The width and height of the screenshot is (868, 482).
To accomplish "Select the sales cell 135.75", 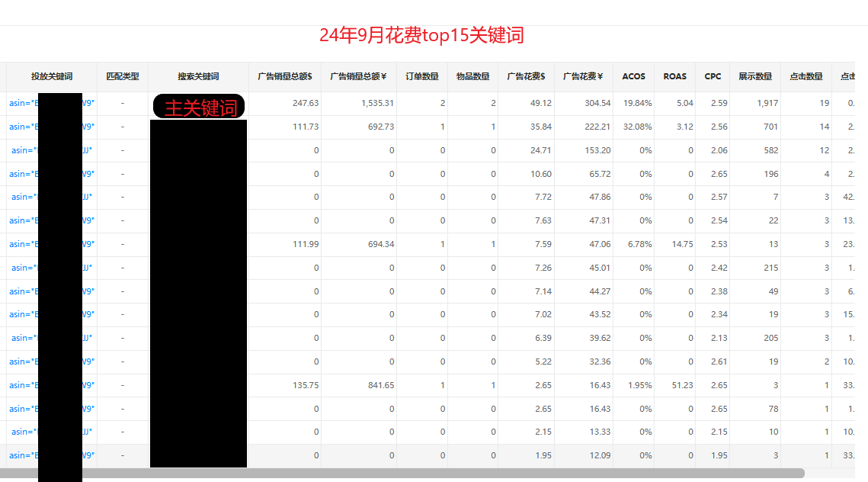I will click(306, 385).
